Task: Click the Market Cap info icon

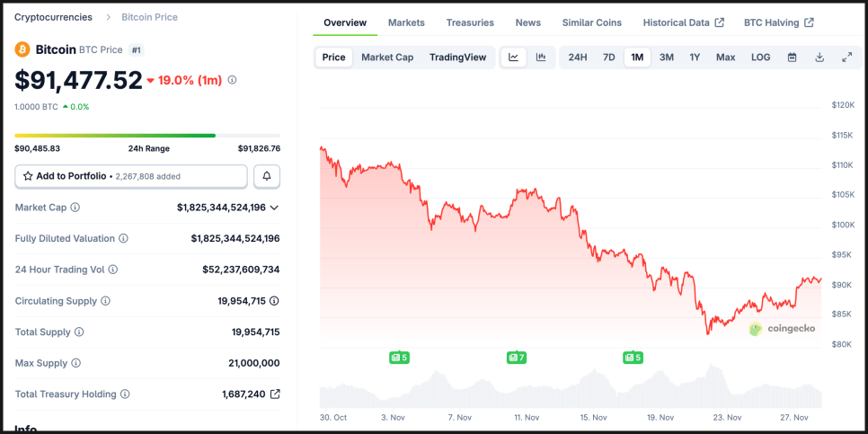Action: pyautogui.click(x=75, y=208)
